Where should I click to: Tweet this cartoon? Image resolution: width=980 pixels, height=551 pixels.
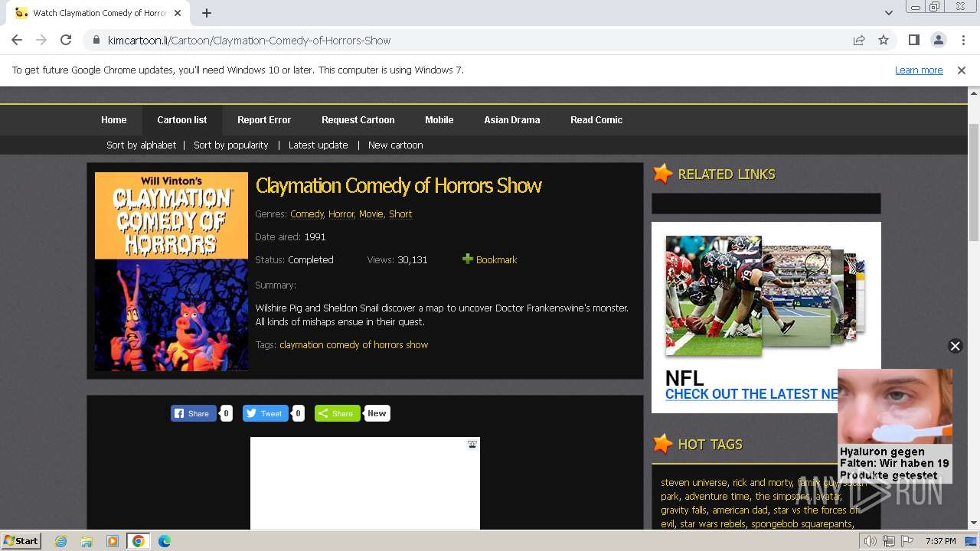click(x=265, y=413)
